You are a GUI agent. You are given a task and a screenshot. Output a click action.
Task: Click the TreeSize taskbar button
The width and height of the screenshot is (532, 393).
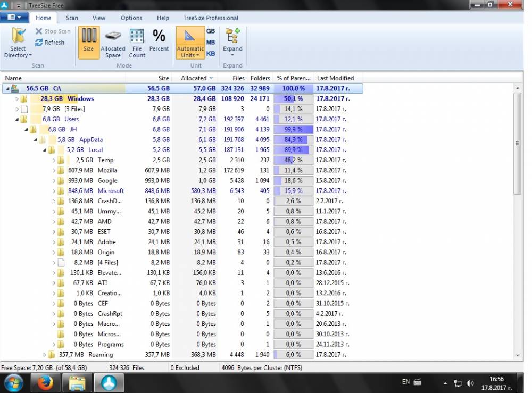coord(109,383)
